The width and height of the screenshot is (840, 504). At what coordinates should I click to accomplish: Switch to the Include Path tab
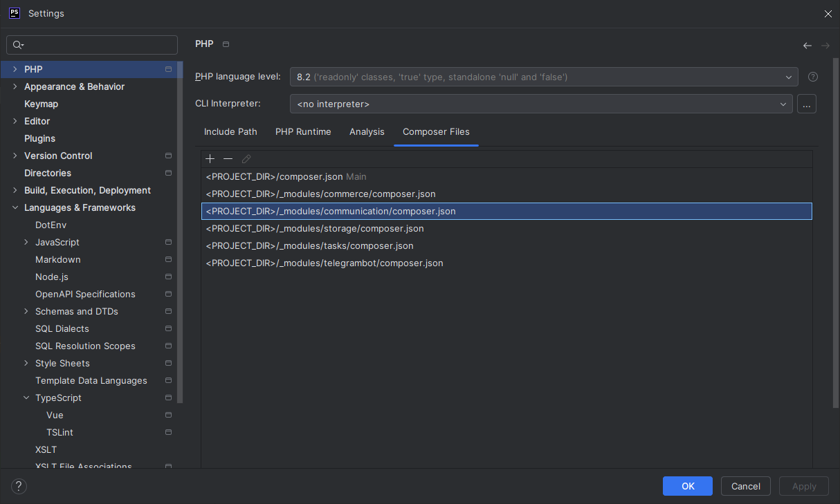click(x=230, y=131)
